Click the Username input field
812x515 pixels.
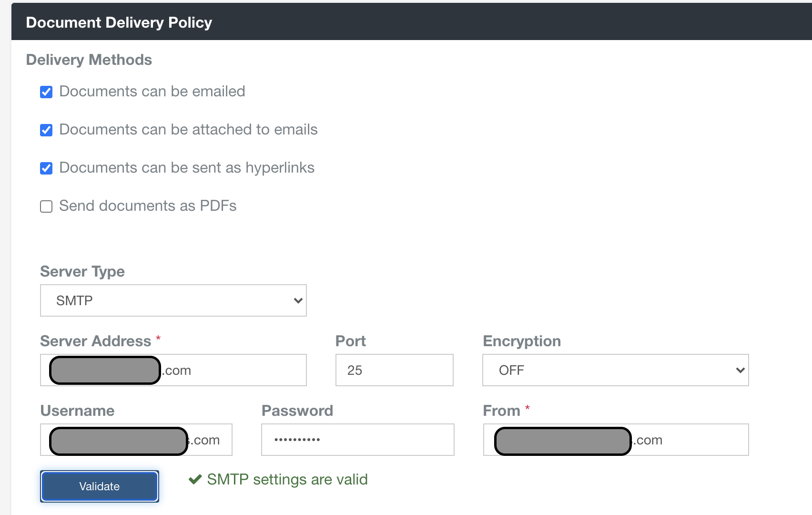(136, 439)
